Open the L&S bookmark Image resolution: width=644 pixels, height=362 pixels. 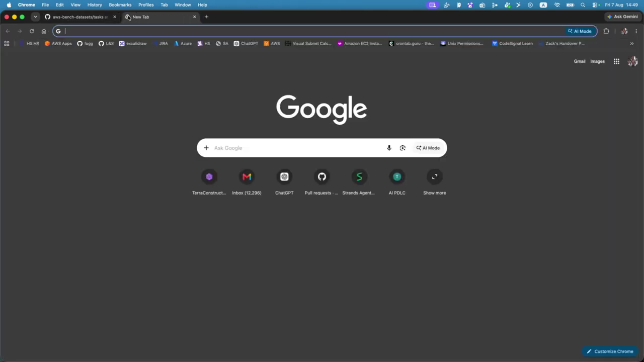pyautogui.click(x=106, y=44)
